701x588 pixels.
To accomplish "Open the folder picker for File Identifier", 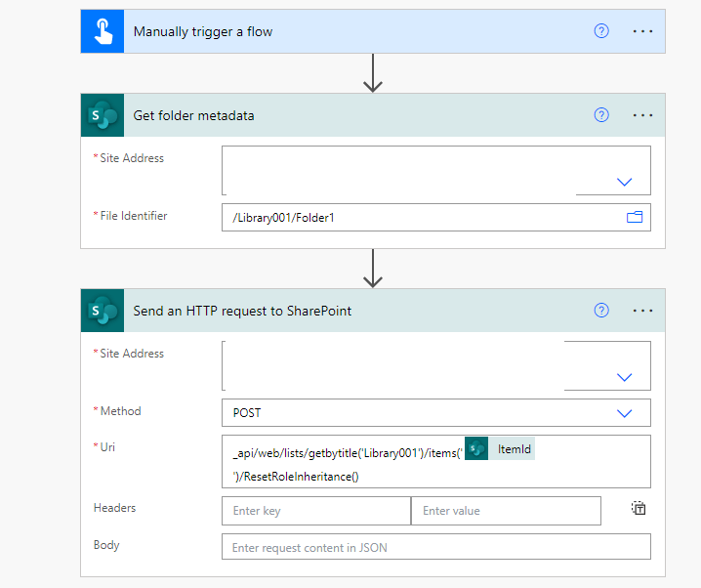I will [635, 217].
